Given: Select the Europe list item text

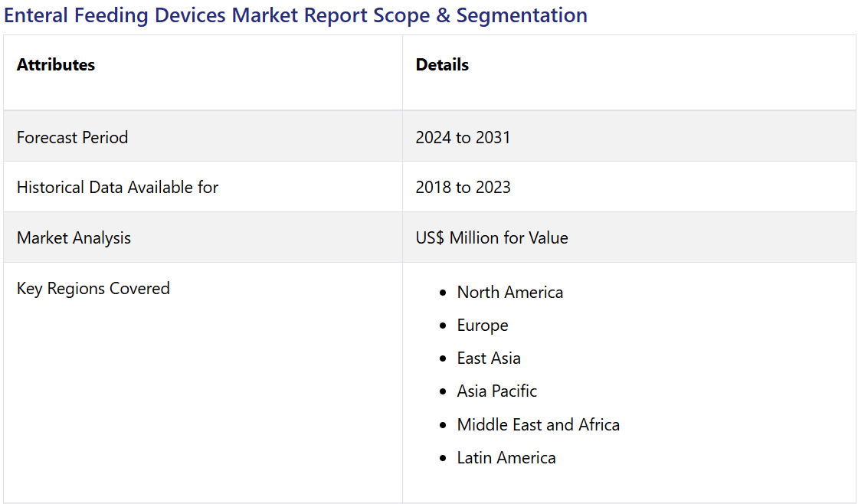Looking at the screenshot, I should point(483,325).
